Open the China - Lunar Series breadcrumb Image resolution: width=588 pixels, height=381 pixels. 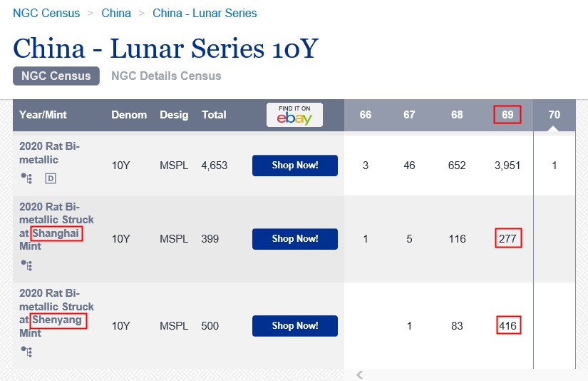point(205,13)
